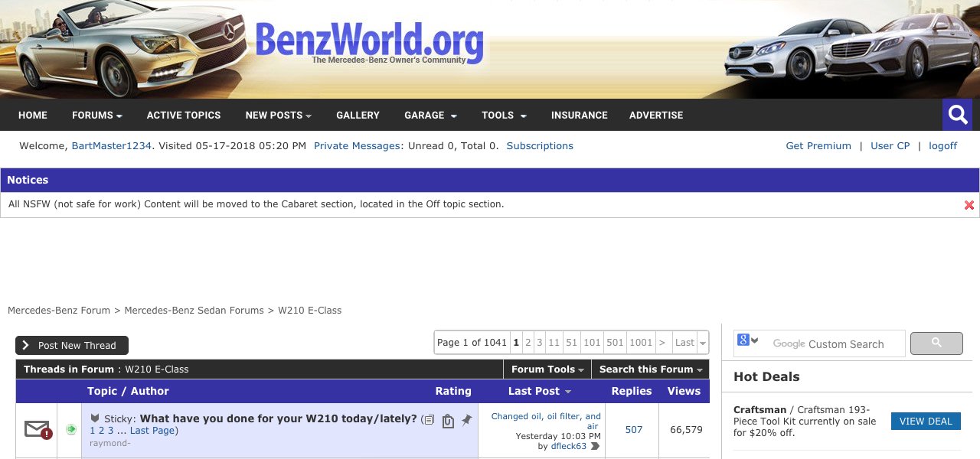Jump to page 51 in pagination
This screenshot has width=980, height=459.
(571, 342)
